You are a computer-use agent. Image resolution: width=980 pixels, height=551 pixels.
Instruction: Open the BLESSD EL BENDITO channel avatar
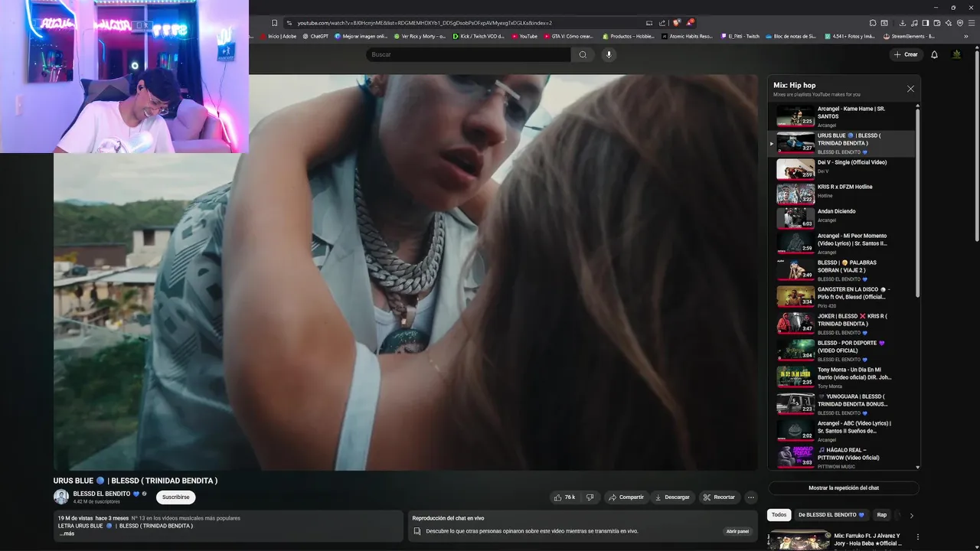pos(61,497)
